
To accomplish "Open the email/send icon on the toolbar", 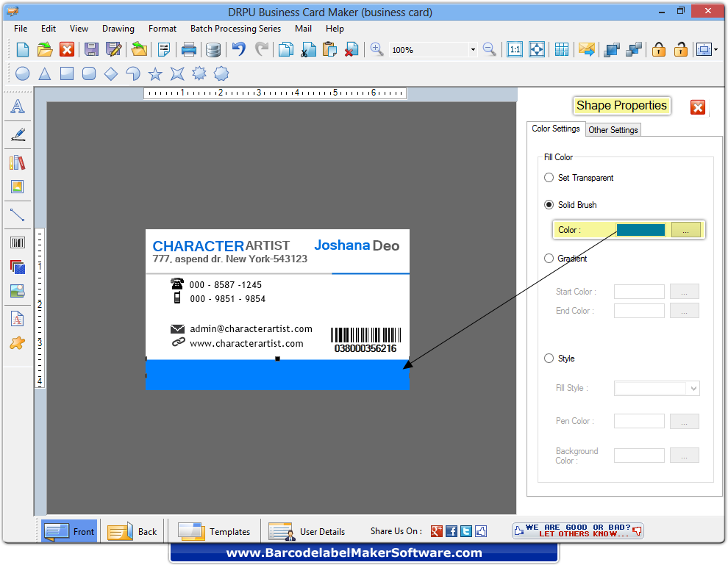I will click(x=585, y=49).
